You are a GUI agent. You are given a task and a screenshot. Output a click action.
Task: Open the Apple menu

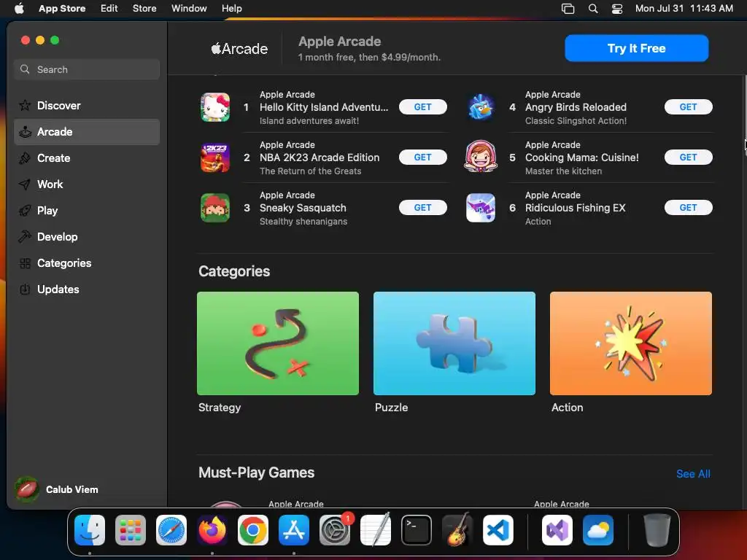pos(19,9)
